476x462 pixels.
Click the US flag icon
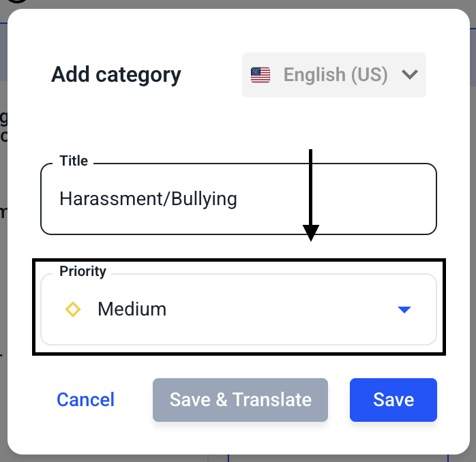(260, 75)
